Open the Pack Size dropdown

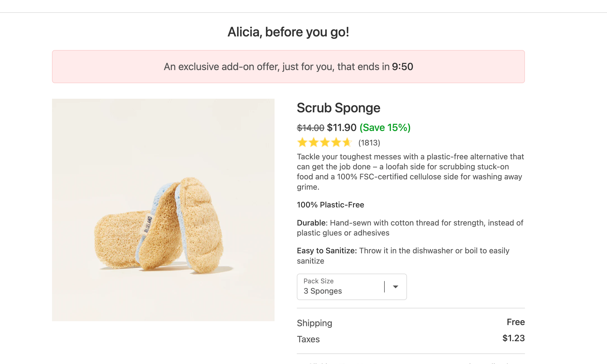(352, 287)
